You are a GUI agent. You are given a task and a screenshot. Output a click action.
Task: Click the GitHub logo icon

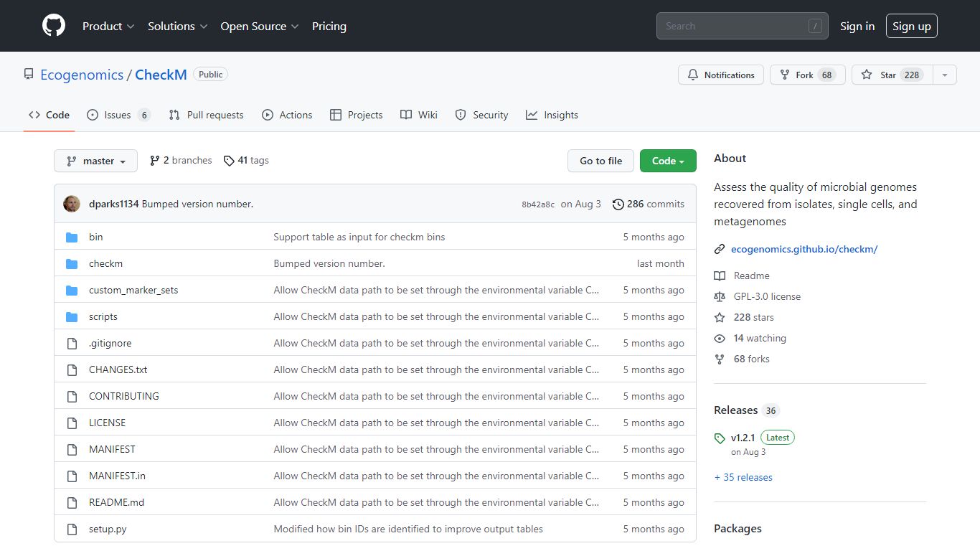[x=54, y=26]
